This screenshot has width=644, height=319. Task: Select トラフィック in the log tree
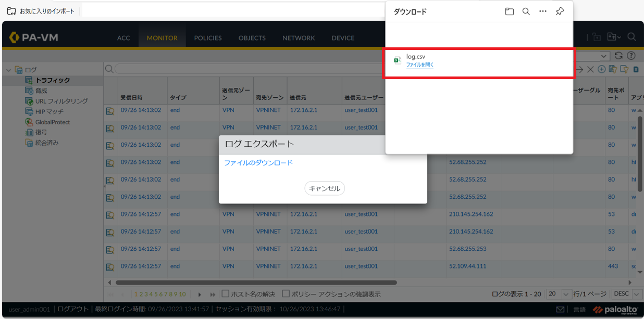[52, 81]
